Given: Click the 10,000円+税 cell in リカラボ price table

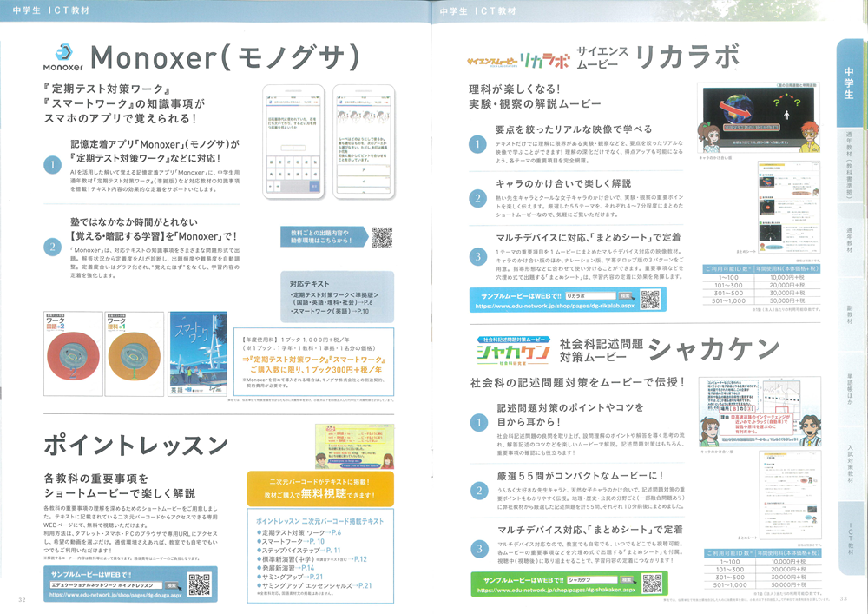Looking at the screenshot, I should (788, 277).
